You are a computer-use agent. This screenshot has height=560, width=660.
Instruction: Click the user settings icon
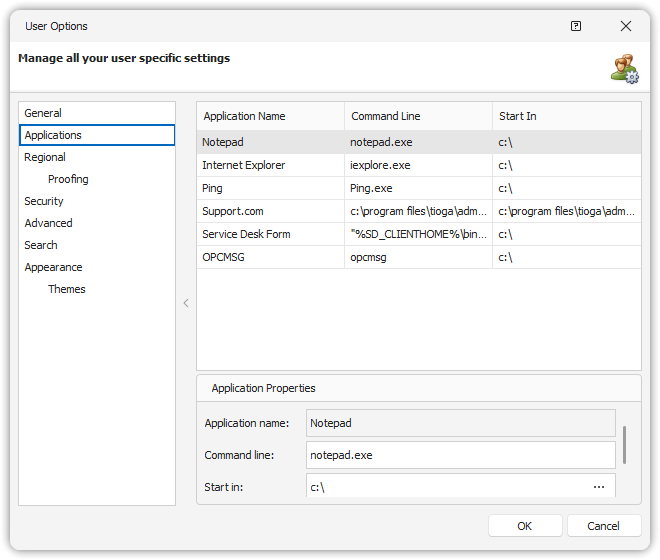pos(625,68)
